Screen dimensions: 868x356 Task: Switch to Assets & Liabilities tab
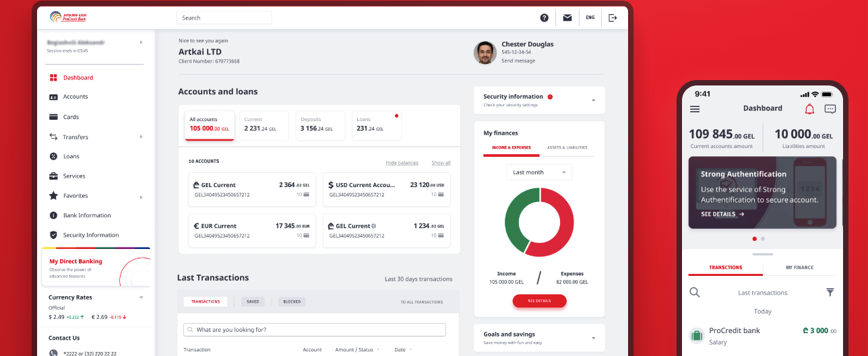(x=567, y=147)
